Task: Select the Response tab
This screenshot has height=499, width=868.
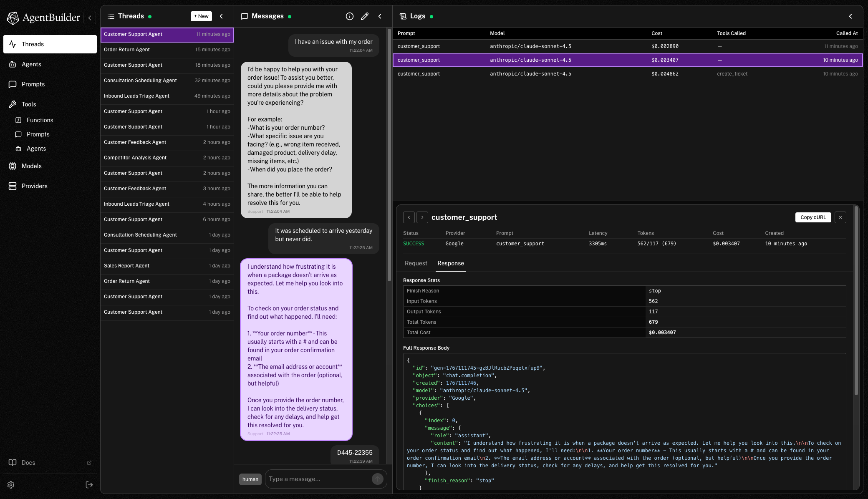Action: tap(450, 263)
